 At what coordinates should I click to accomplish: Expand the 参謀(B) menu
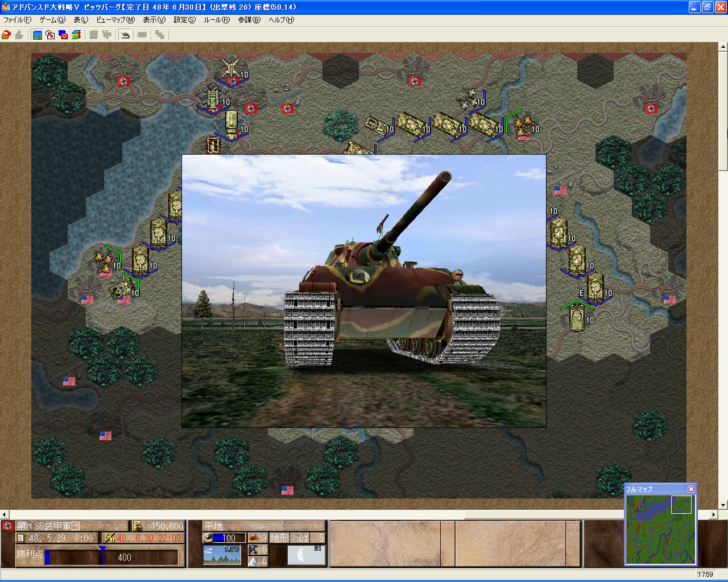[x=249, y=20]
